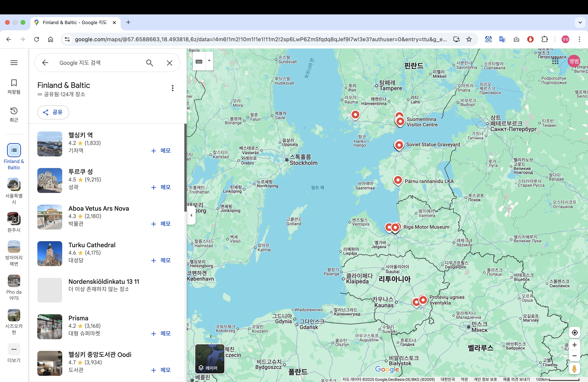Open the Google apps grid icon

555,61
